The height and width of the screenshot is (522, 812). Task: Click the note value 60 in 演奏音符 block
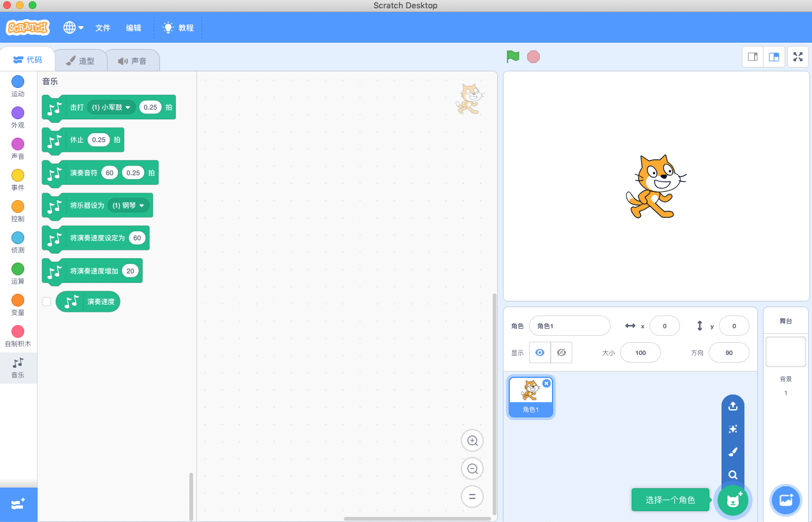tap(110, 173)
